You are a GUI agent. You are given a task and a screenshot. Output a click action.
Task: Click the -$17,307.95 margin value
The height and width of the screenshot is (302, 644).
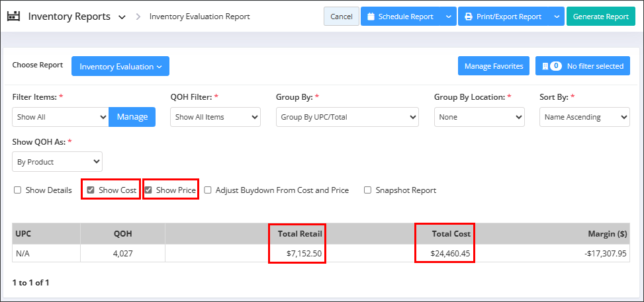(x=606, y=254)
